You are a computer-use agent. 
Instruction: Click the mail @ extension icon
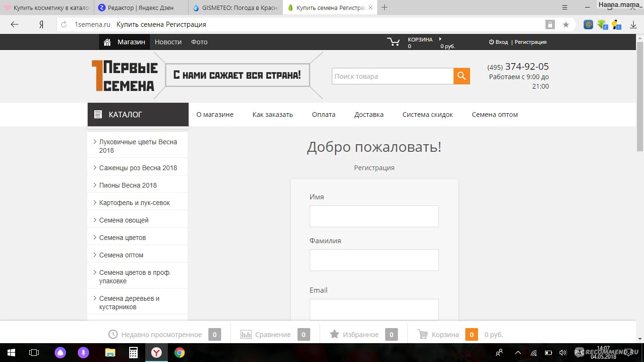coord(588,25)
